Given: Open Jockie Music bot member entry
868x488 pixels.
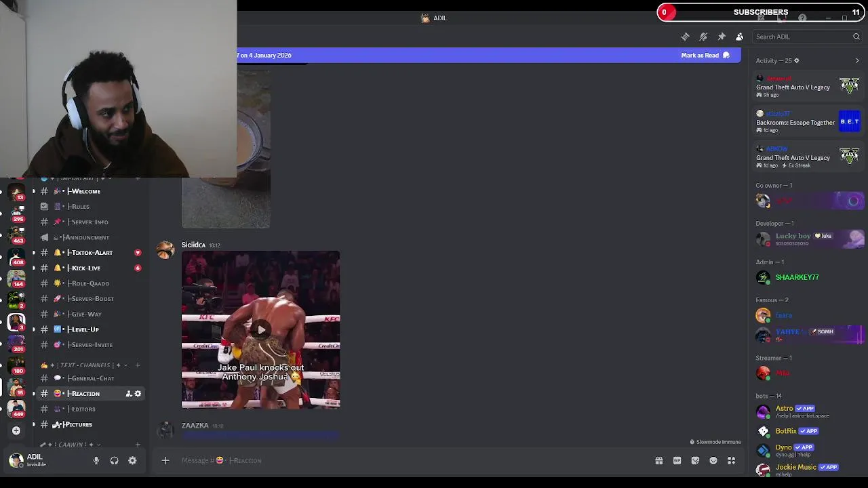Looking at the screenshot, I should click(x=807, y=470).
